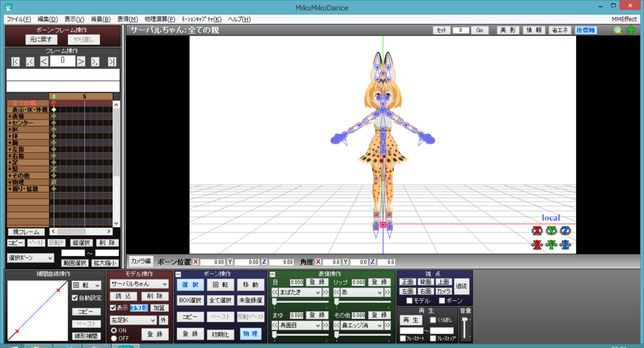Click the yellow magnifier zoom icon
644x348 pixels.
(x=618, y=30)
